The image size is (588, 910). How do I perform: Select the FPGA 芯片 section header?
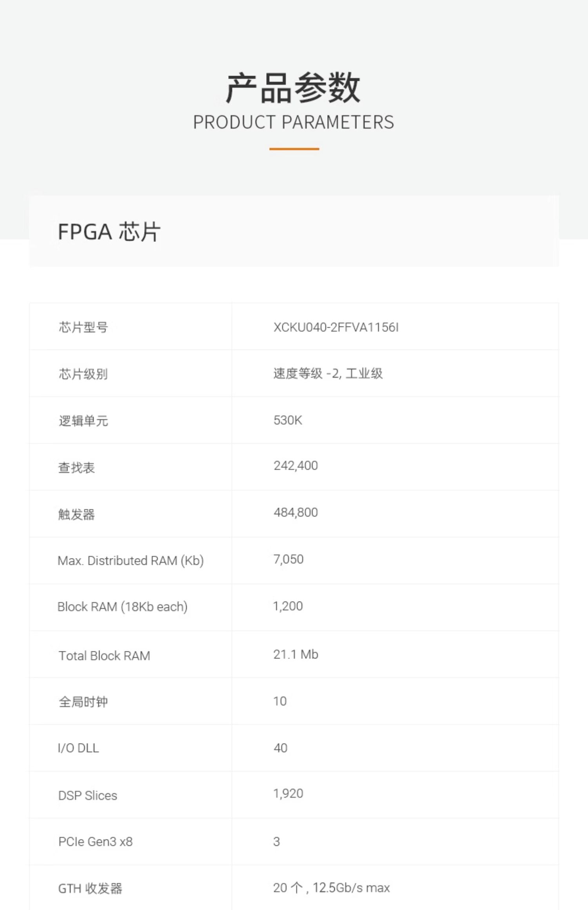click(x=109, y=231)
